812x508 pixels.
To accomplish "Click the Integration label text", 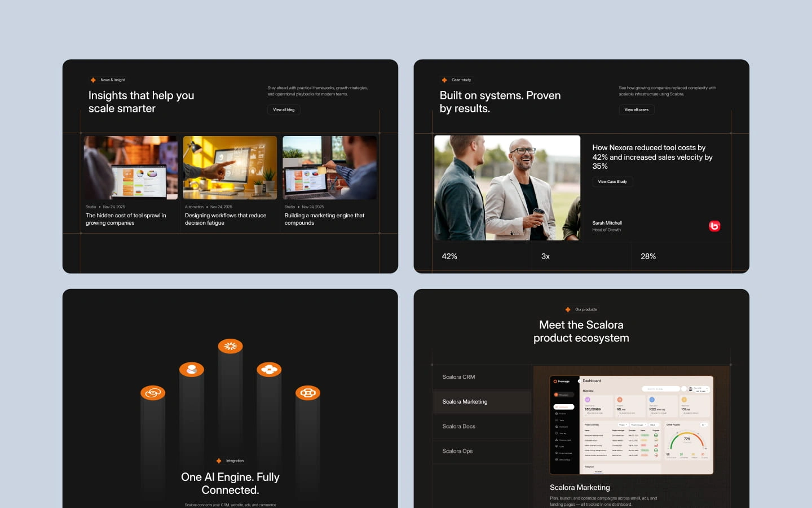I will [235, 461].
